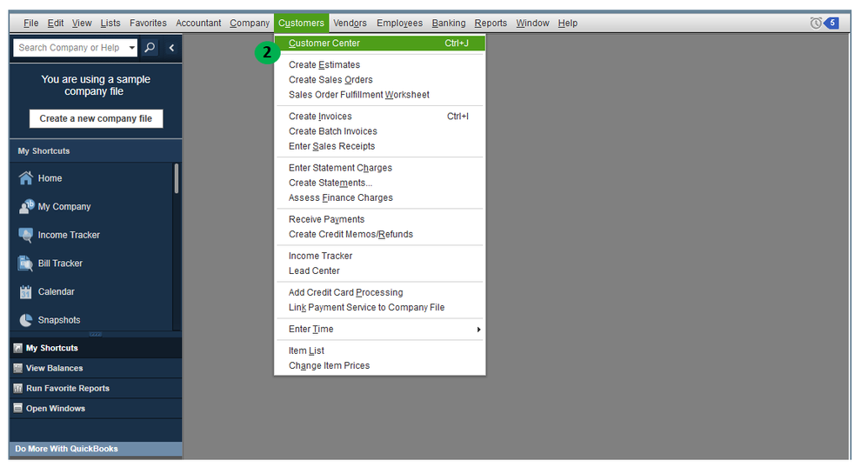Open the Employees menu
Image resolution: width=868 pixels, height=474 pixels.
point(400,23)
